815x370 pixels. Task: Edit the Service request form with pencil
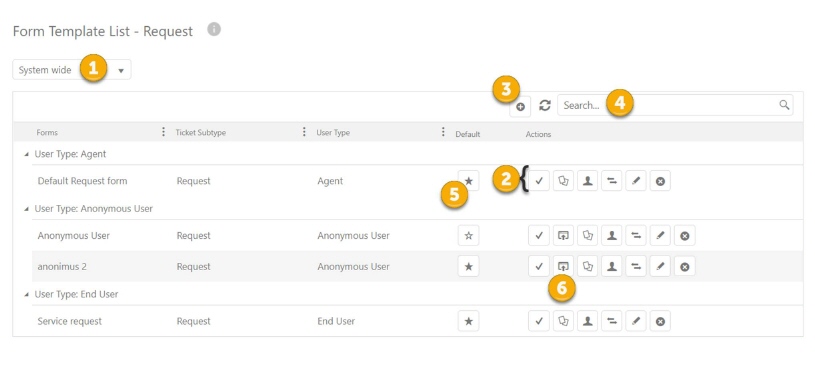636,321
